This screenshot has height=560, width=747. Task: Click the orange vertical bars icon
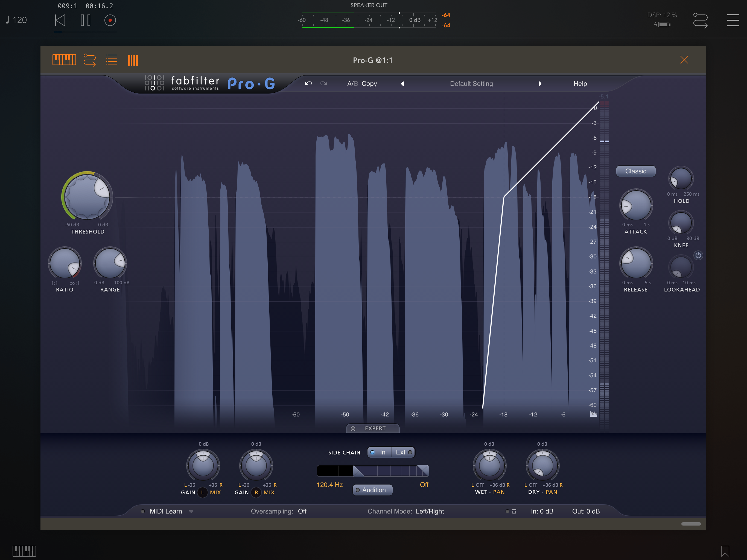coord(133,60)
